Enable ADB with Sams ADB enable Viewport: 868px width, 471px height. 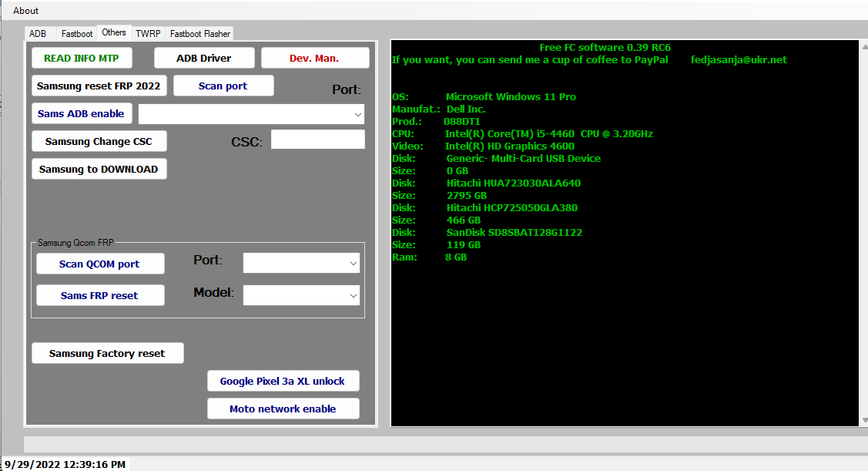(x=81, y=113)
